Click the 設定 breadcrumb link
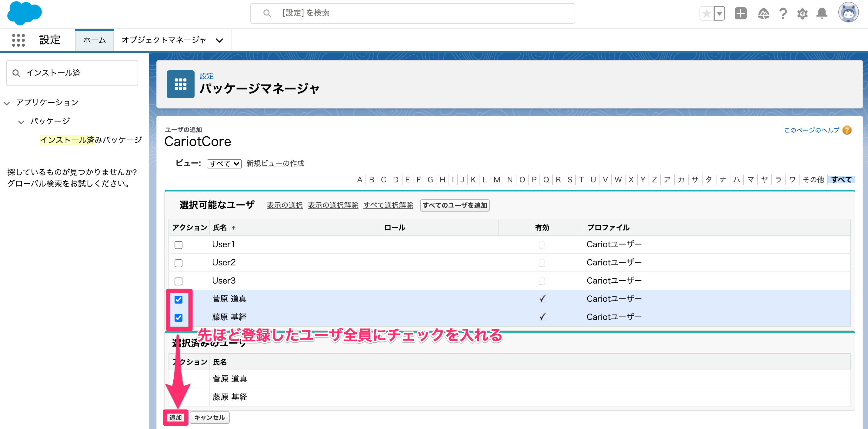868x429 pixels. 207,76
